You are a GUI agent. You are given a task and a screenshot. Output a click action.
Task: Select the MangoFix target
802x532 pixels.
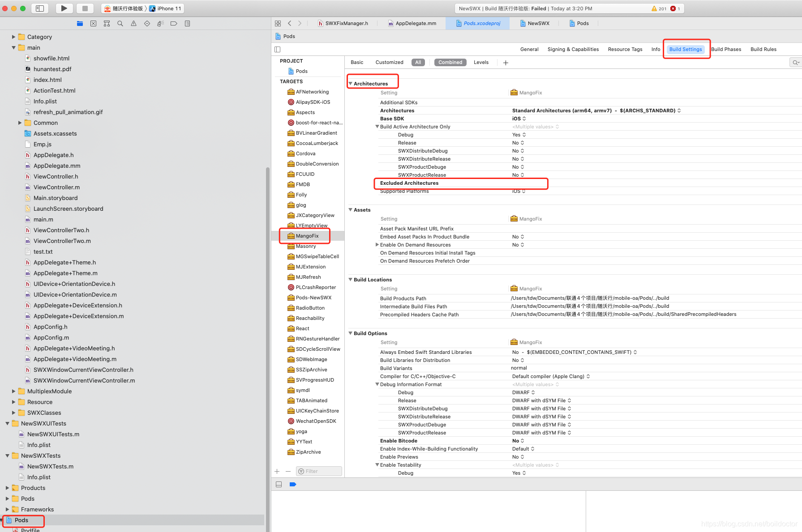click(x=307, y=236)
